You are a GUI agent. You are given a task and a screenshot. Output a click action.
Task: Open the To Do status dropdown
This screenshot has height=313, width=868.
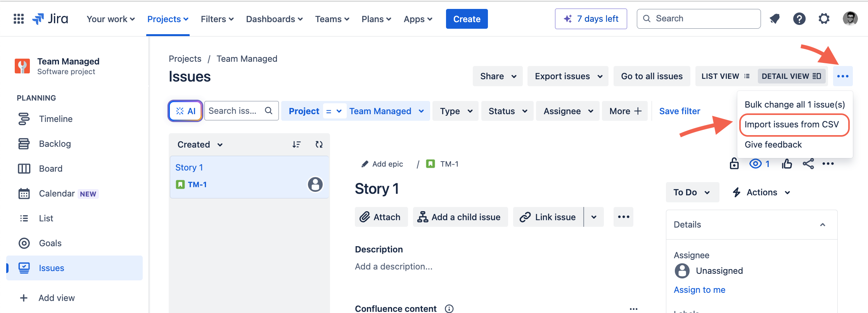[x=692, y=192]
